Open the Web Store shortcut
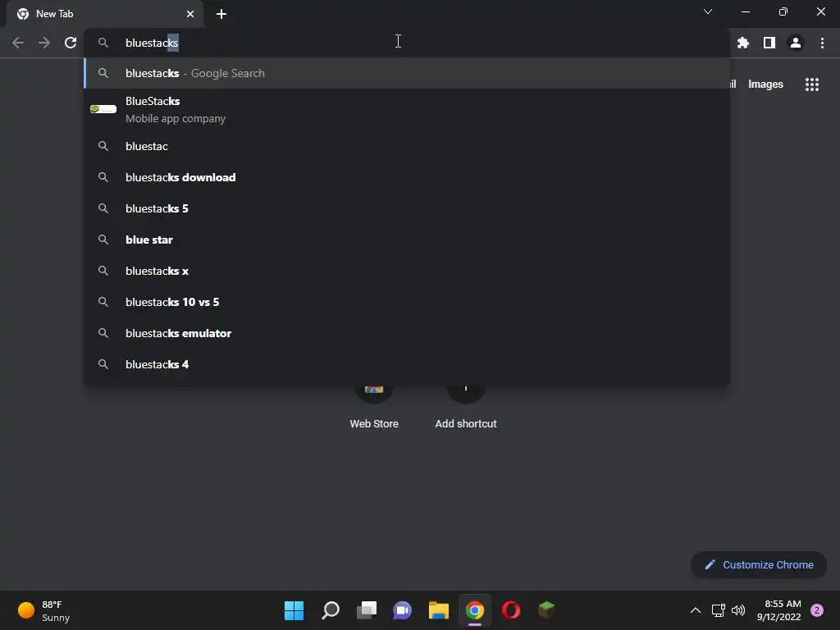This screenshot has width=840, height=630. coord(374,407)
